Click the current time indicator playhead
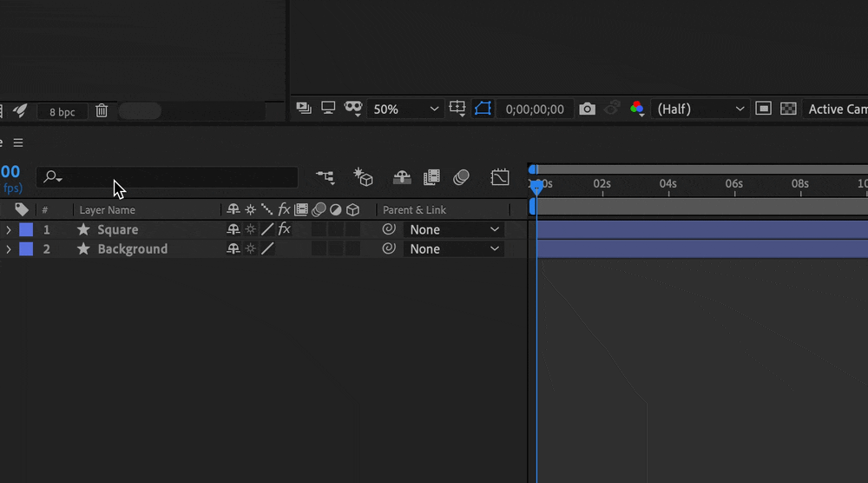The width and height of the screenshot is (868, 483). (x=536, y=188)
